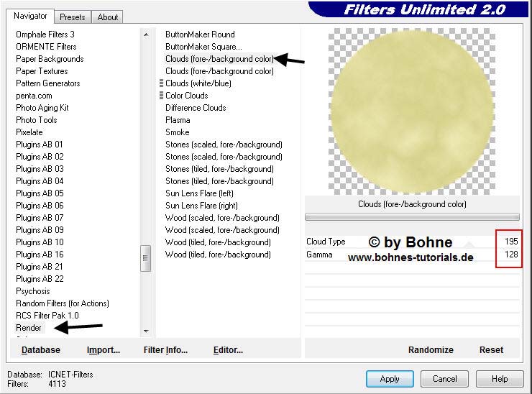Pick the Sun Lens Flare (left) filter

[x=199, y=193]
